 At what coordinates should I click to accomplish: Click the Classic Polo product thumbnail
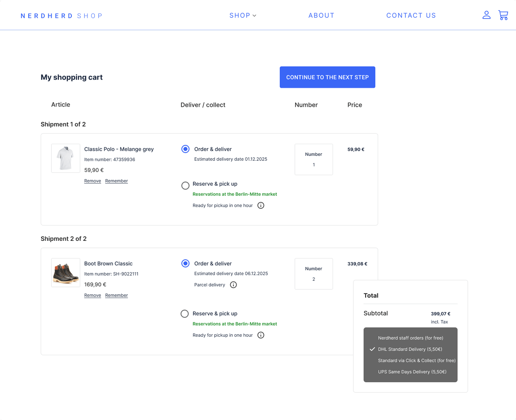66,158
